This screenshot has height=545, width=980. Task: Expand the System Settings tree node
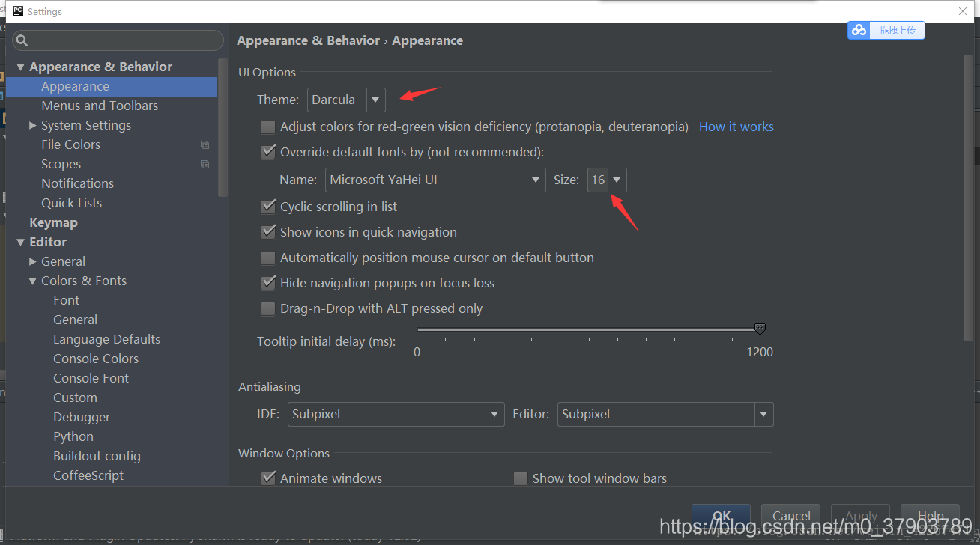coord(32,125)
